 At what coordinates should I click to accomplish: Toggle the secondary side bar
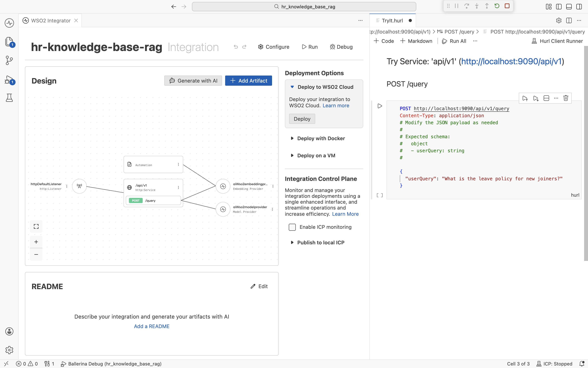pos(579,7)
